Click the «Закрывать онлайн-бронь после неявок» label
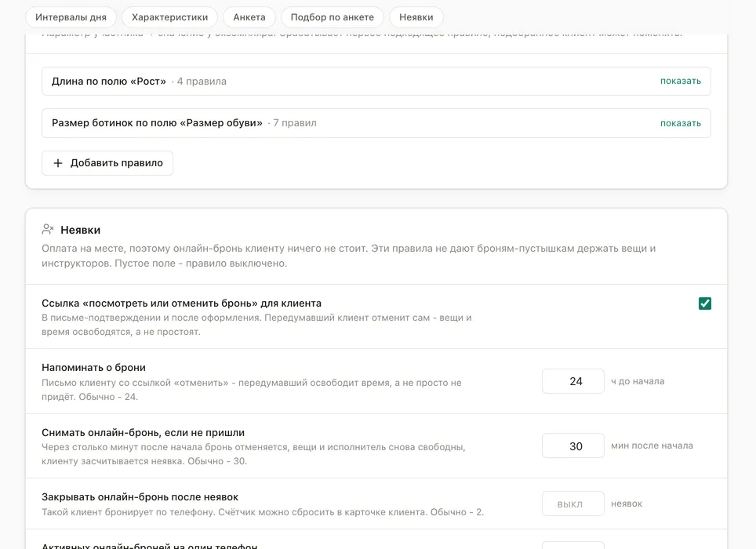Image resolution: width=756 pixels, height=549 pixels. 140,497
